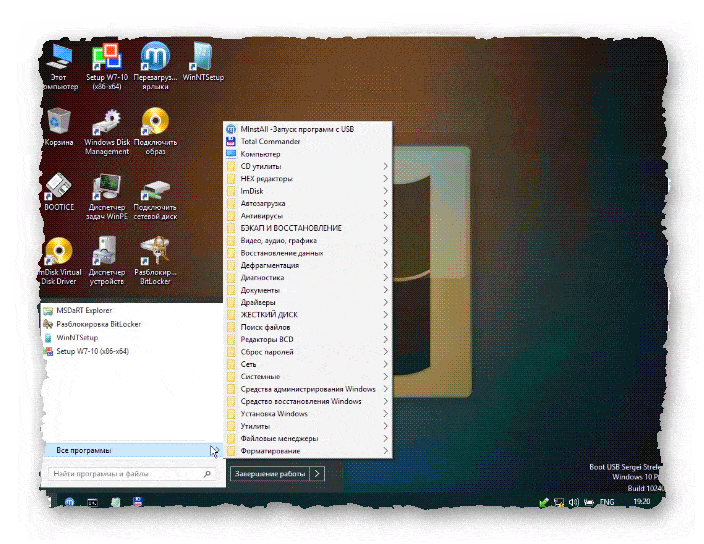The width and height of the screenshot is (704, 544).
Task: Open the WinNTSetup desktop shortcut
Action: [x=203, y=62]
